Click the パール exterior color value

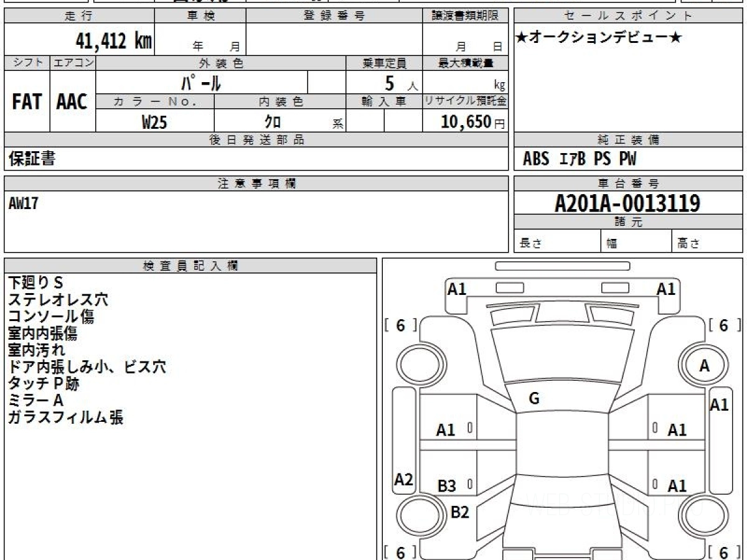201,82
